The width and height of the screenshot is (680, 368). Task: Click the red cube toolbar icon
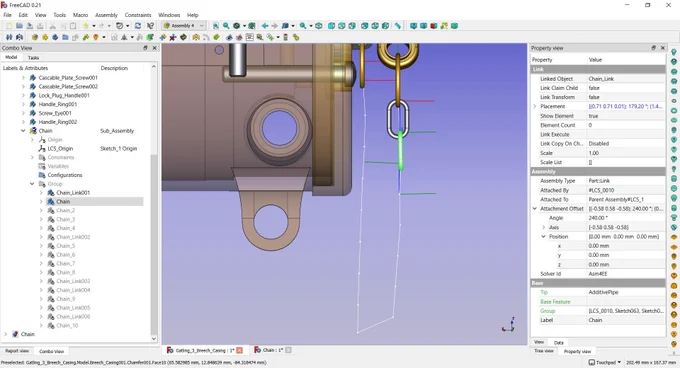[x=434, y=26]
